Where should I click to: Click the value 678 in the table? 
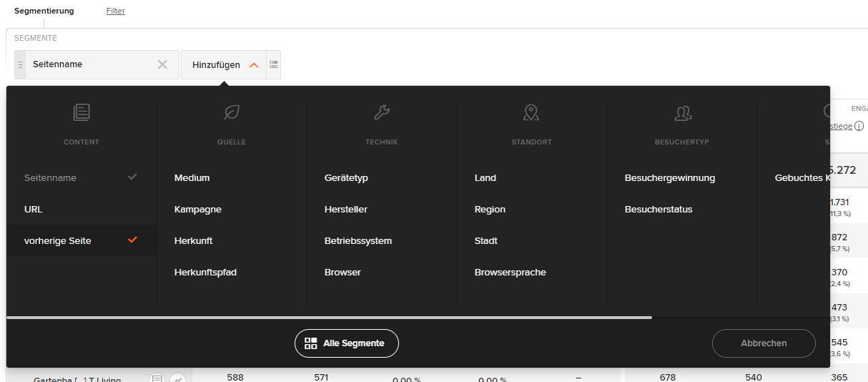[668, 377]
